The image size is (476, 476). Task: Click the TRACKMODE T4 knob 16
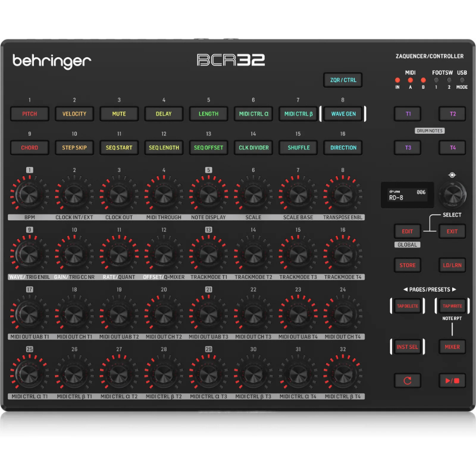coord(343,254)
